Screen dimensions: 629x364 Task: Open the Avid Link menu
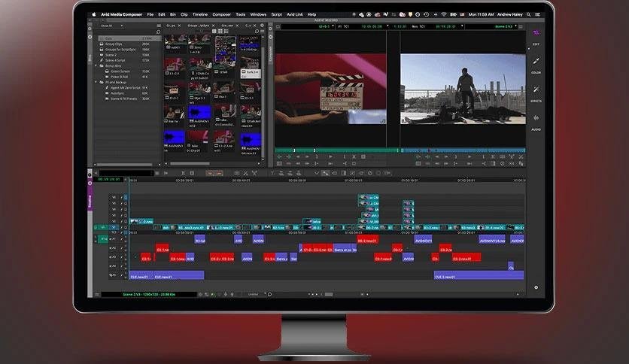pos(295,14)
